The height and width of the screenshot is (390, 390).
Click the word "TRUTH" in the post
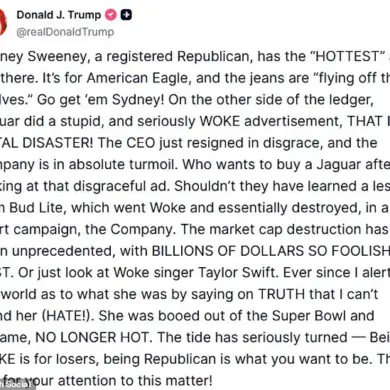[x=282, y=294]
